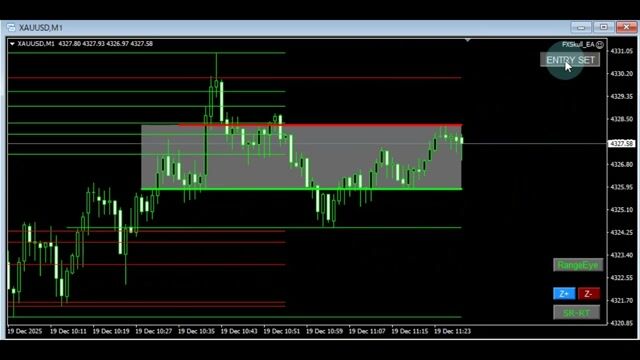Click the 19 Dec 10:19 time label
Image resolution: width=640 pixels, height=360 pixels.
[111, 331]
